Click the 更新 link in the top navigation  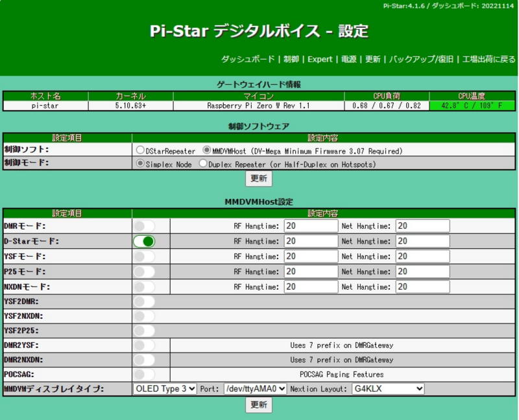[372, 59]
